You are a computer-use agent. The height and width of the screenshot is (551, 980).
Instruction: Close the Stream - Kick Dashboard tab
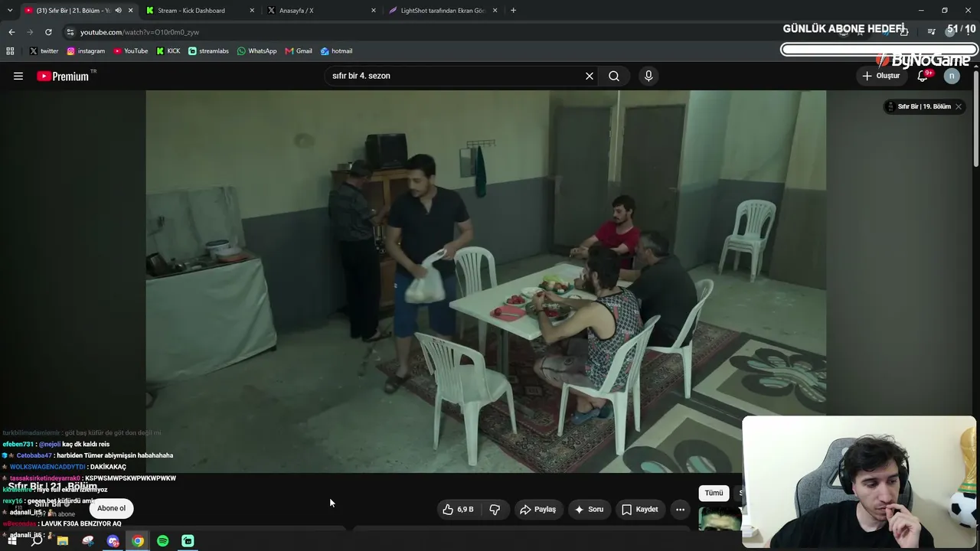252,11
